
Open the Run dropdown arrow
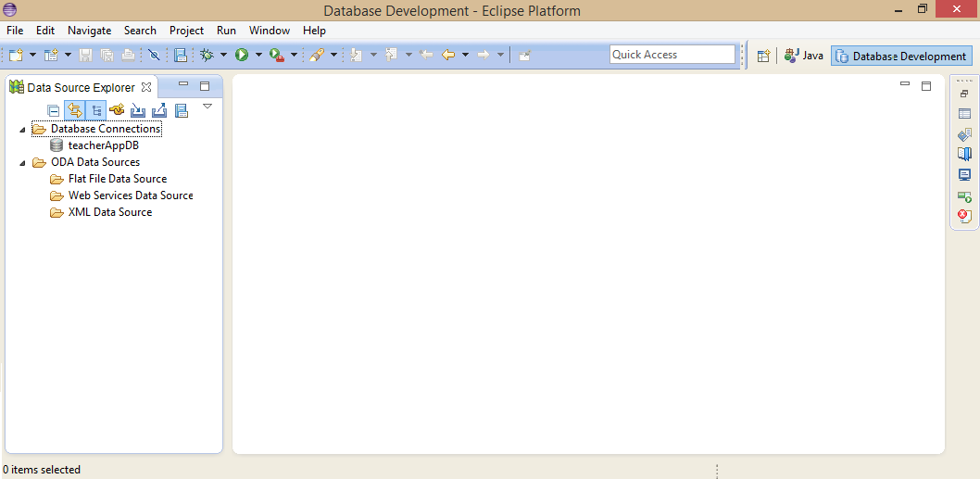258,55
